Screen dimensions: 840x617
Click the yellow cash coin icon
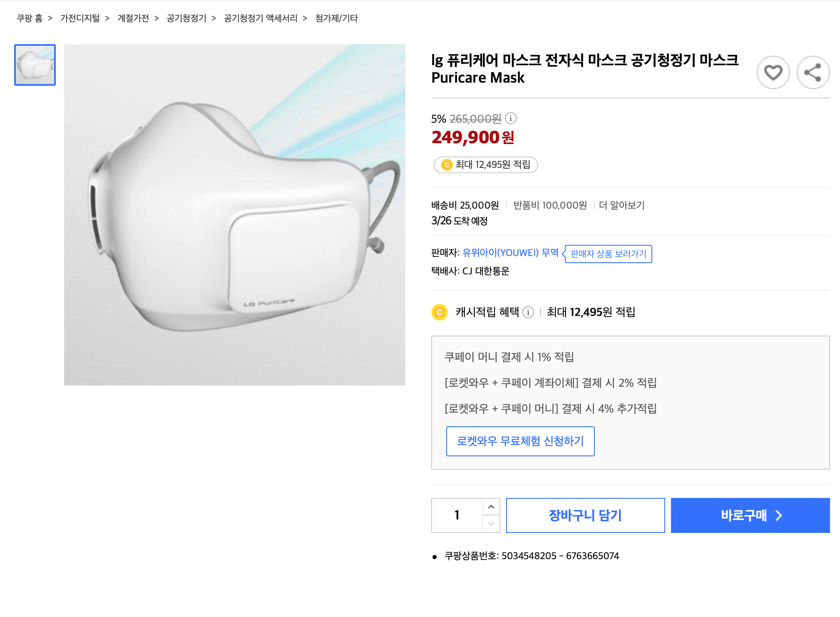[440, 312]
